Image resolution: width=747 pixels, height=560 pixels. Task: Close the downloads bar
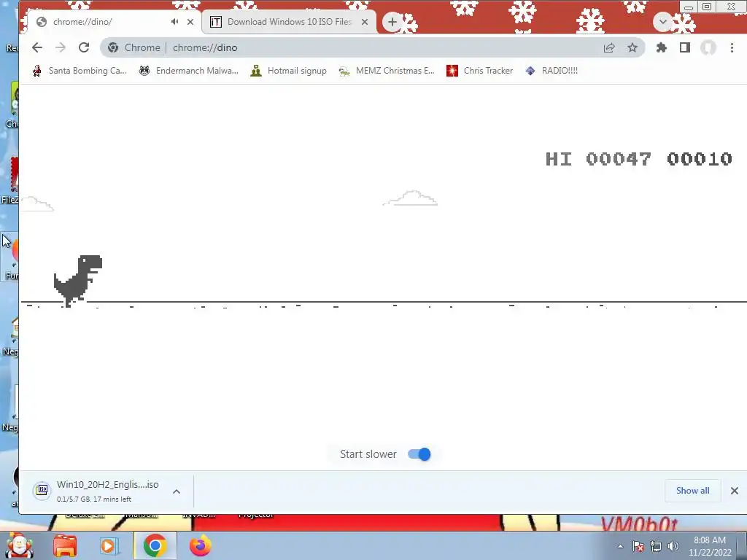734,491
